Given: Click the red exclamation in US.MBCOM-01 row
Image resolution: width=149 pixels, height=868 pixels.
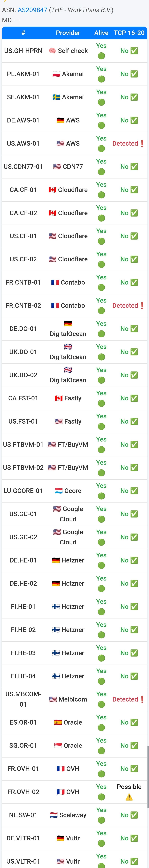Looking at the screenshot, I should (x=142, y=699).
